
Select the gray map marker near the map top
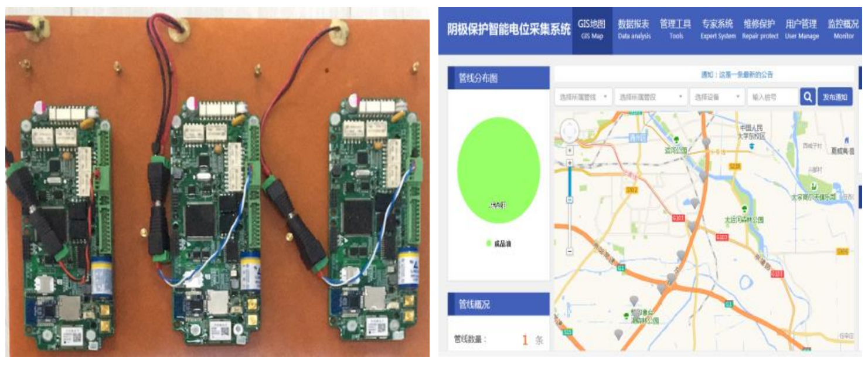(x=707, y=143)
